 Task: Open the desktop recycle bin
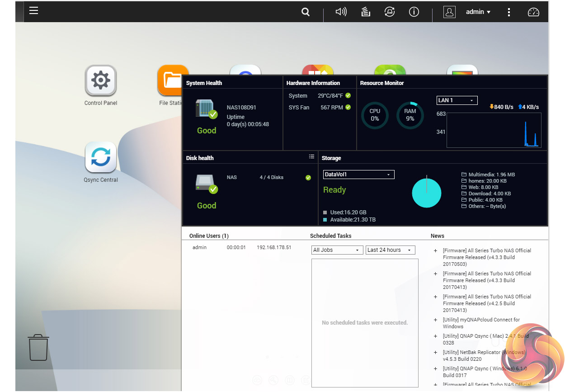(x=38, y=347)
